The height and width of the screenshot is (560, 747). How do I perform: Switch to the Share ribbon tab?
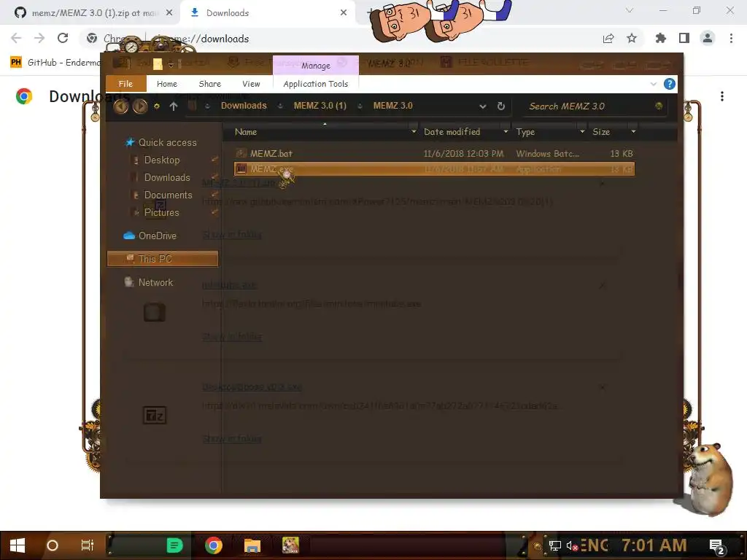coord(209,84)
